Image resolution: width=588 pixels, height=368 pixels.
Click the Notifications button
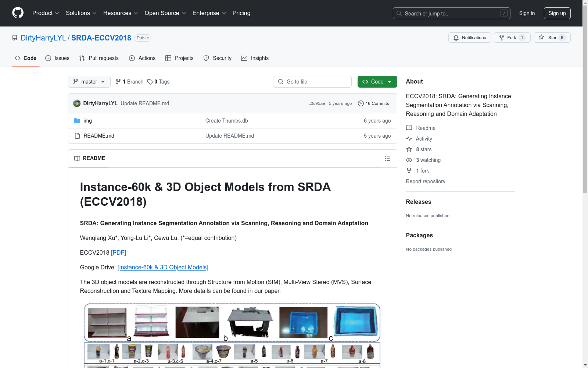pos(470,38)
